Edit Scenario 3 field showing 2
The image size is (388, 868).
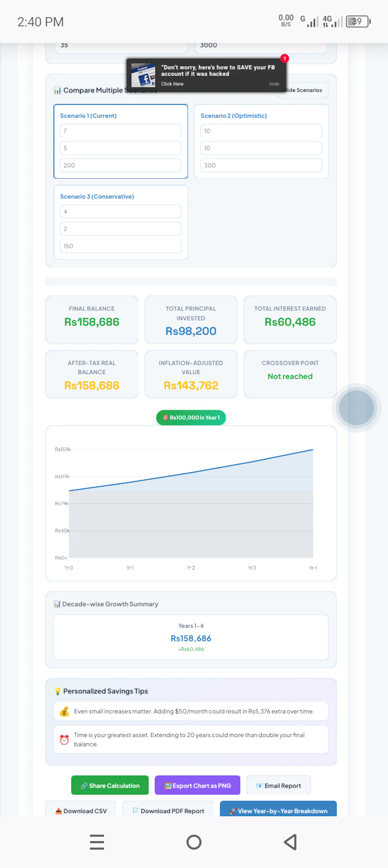121,229
